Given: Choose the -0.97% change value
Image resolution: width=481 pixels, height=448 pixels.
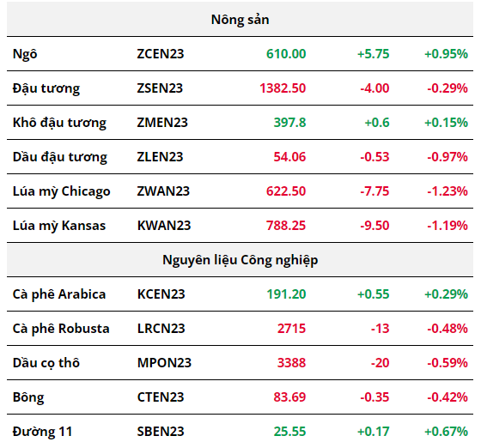Looking at the screenshot, I should 448,157.
